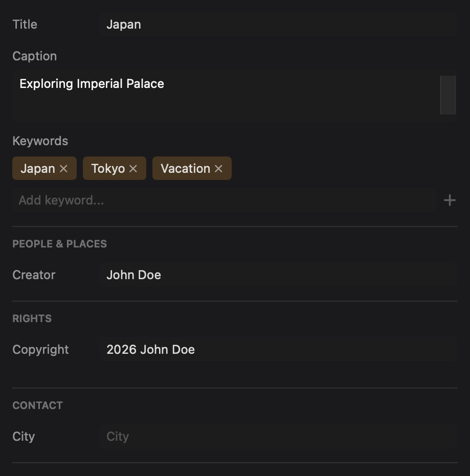Select the Tokyo keyword chip label

point(108,169)
